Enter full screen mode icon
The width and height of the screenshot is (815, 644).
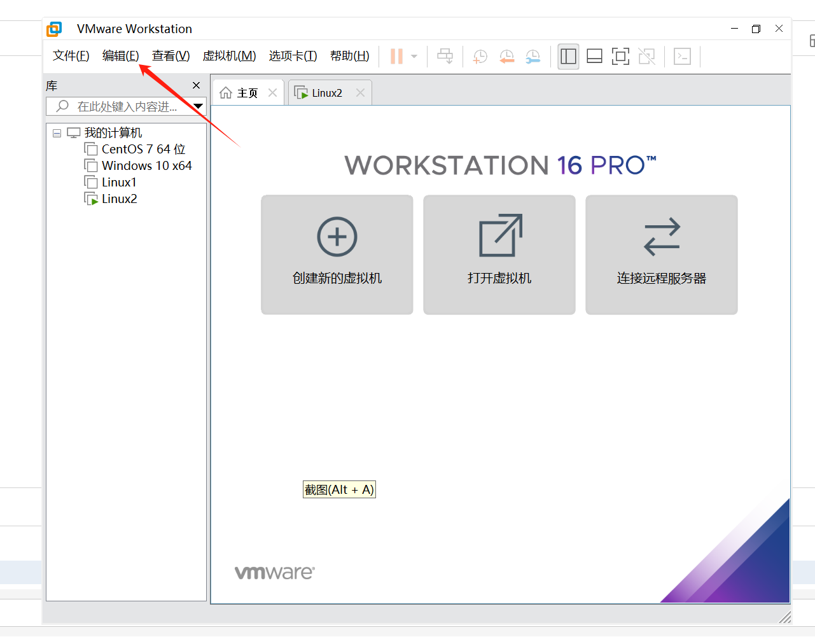pos(620,57)
